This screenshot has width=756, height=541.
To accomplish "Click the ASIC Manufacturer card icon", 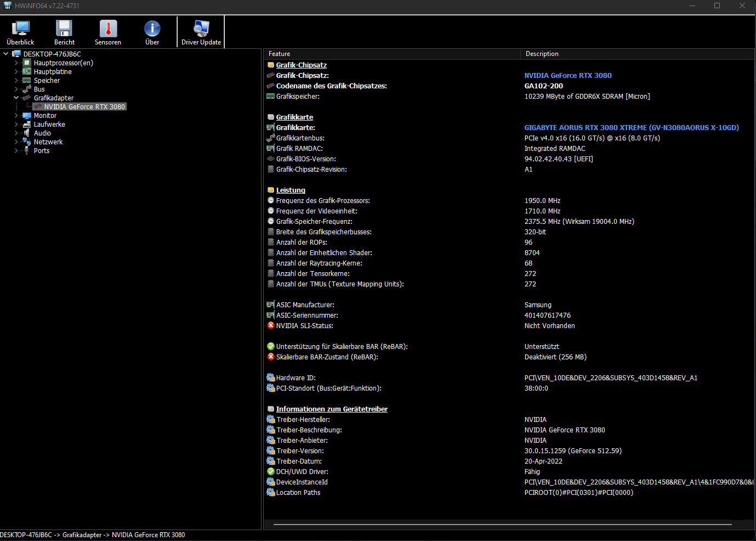I will [271, 305].
